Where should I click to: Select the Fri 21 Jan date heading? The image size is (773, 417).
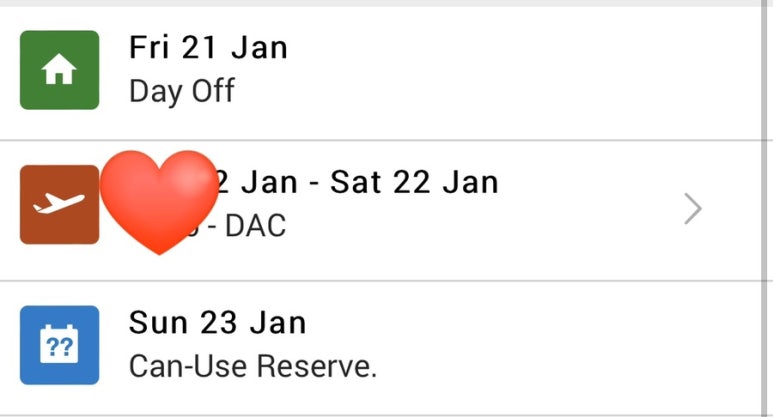(208, 48)
